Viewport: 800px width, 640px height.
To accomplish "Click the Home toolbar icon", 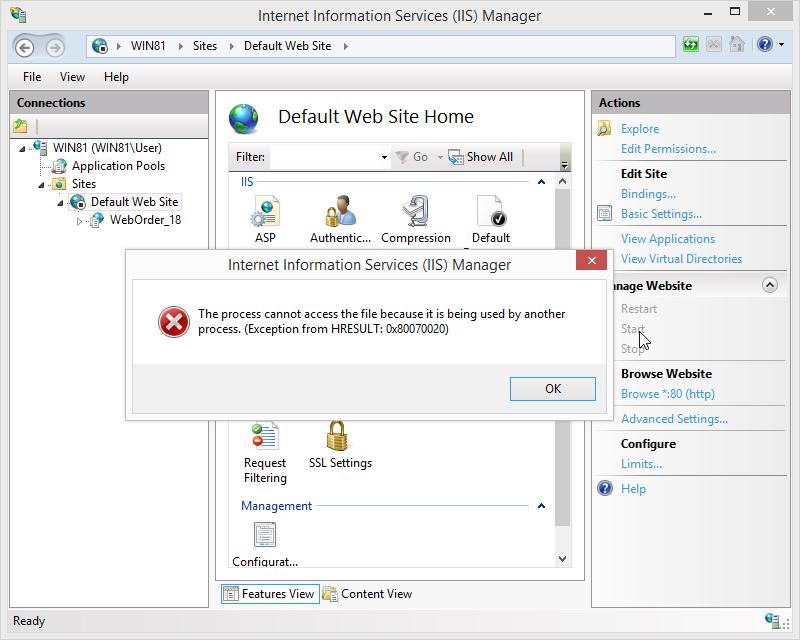I will (737, 45).
